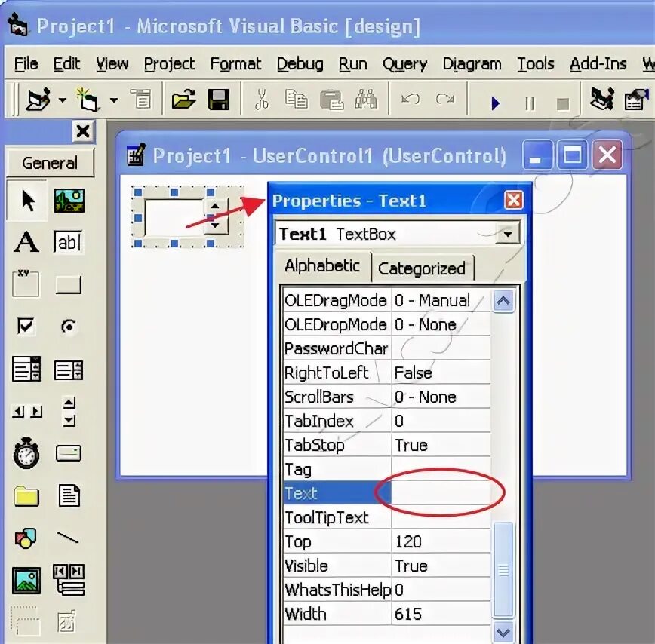Click the Text property value field

point(441,493)
